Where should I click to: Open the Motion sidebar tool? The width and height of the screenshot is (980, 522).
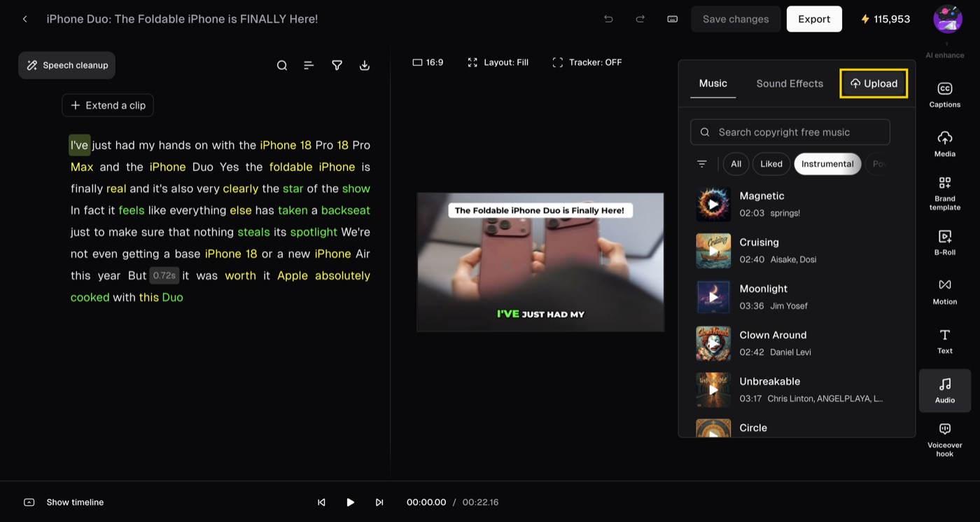tap(945, 292)
